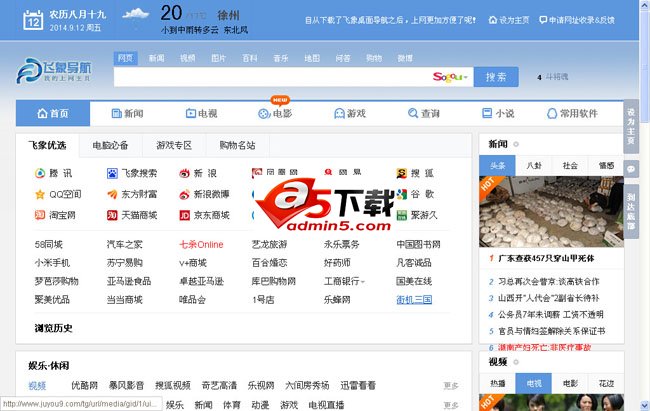The image size is (650, 411).
Task: Open the 新闻 navigation tab
Action: click(127, 113)
